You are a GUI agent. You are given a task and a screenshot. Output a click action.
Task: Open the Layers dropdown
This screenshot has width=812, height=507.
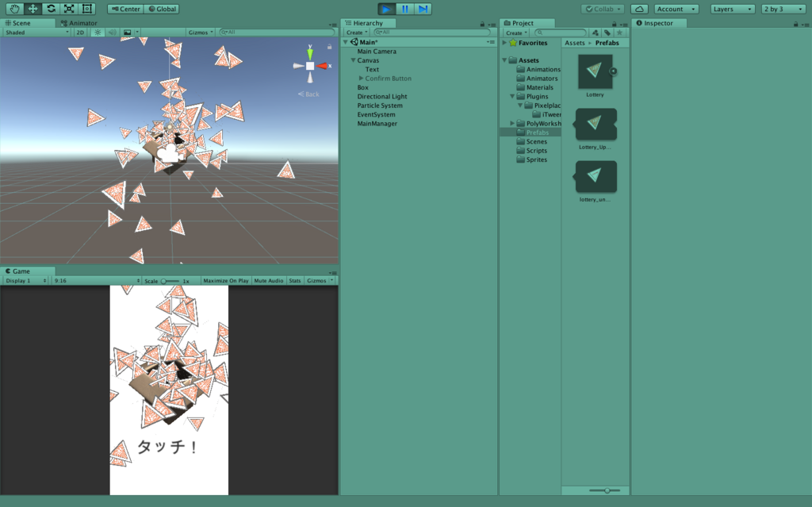pos(732,9)
